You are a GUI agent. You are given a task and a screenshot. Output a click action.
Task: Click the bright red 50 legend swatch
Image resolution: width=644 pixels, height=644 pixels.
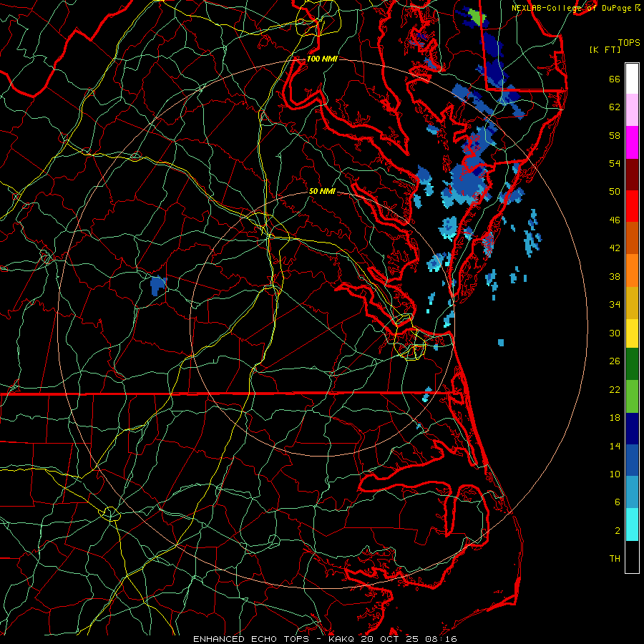coord(632,206)
